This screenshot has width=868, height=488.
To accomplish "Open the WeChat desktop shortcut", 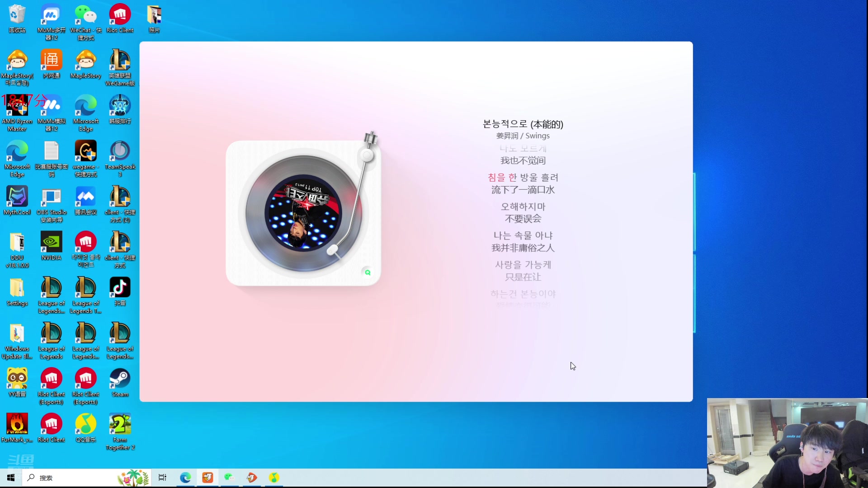I will tap(85, 22).
